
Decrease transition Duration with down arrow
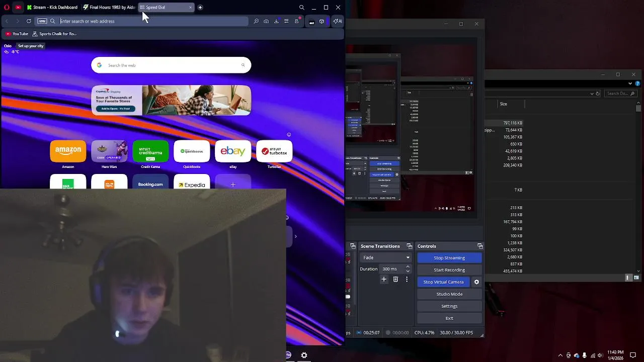(x=408, y=271)
